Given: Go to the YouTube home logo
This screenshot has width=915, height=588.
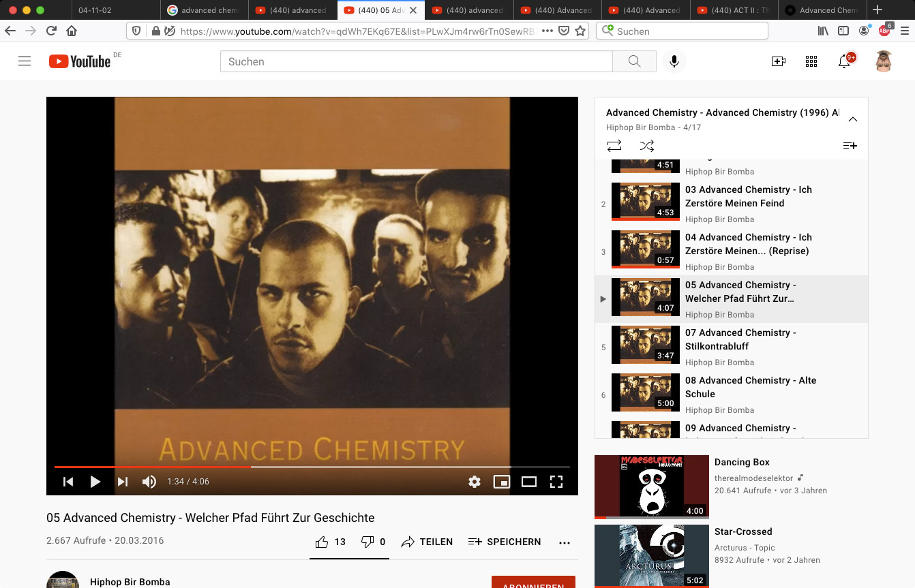Looking at the screenshot, I should click(x=80, y=61).
